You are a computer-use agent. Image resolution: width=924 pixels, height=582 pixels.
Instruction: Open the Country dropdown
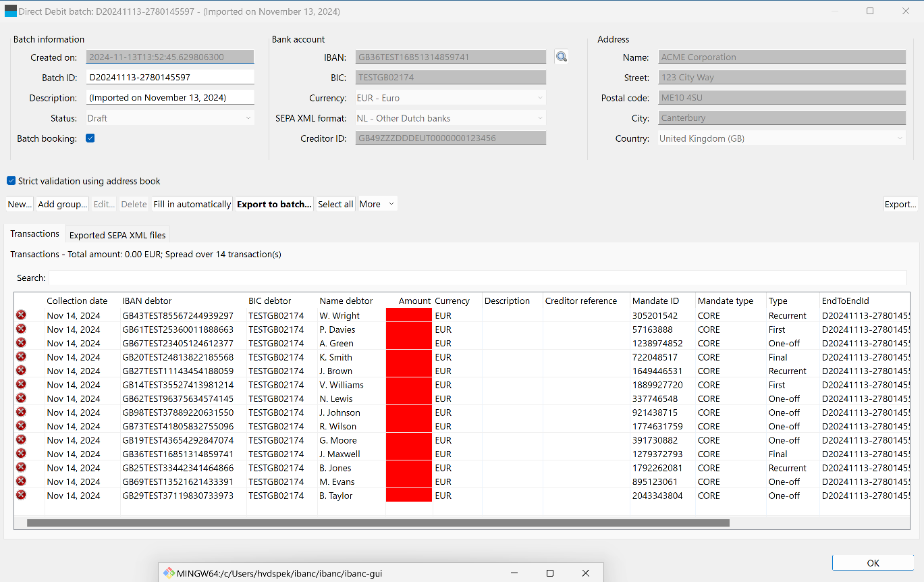(x=782, y=138)
